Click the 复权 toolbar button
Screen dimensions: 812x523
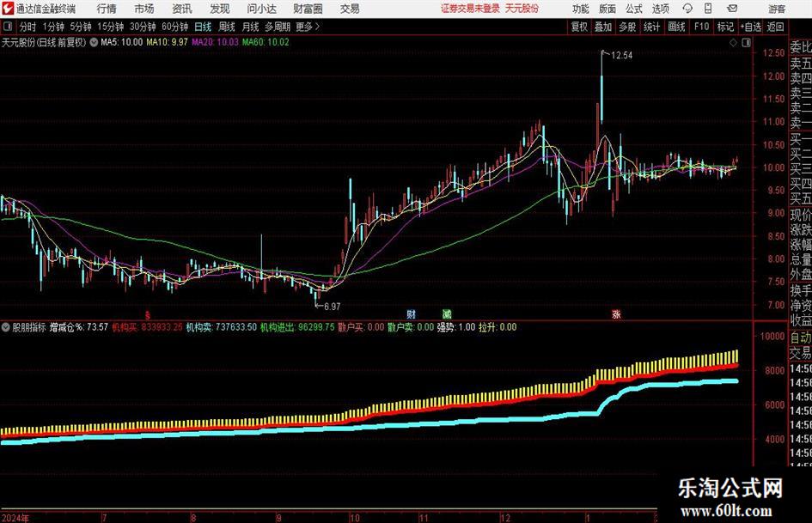[x=579, y=27]
